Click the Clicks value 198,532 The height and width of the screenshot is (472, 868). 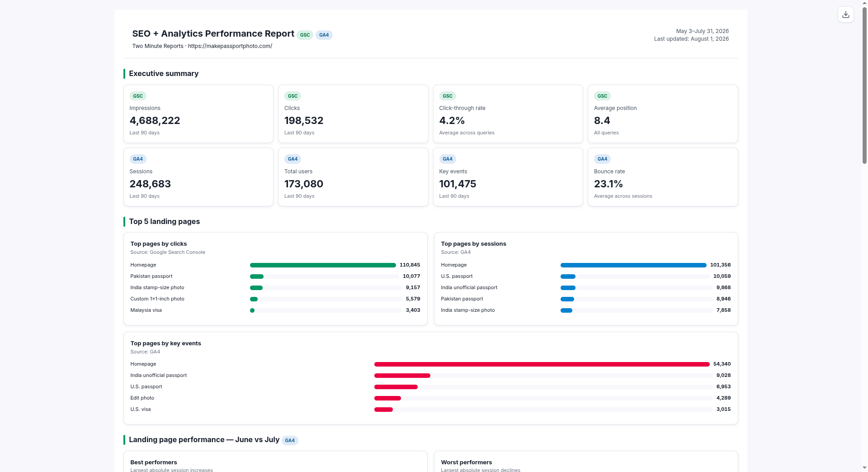[304, 121]
